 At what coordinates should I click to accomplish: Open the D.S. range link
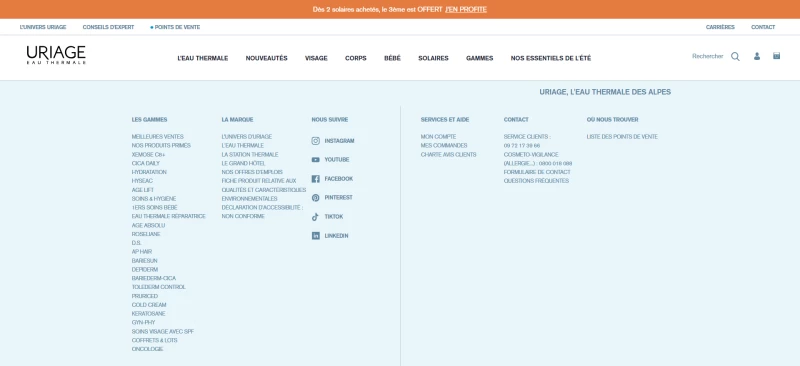136,243
